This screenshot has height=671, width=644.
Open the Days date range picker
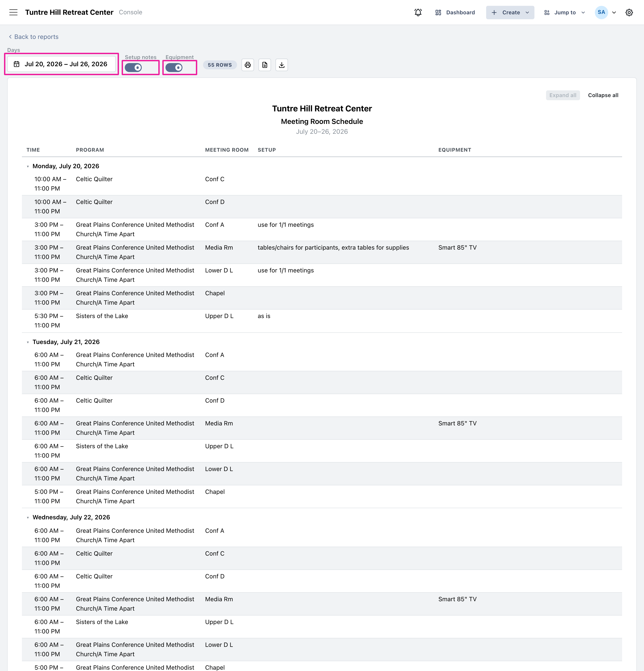61,64
